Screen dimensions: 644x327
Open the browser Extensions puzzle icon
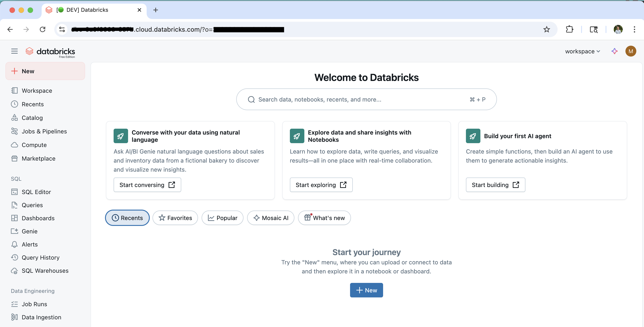click(569, 29)
